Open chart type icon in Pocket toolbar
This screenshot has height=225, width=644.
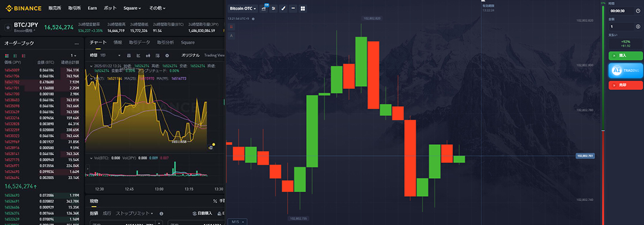[x=263, y=8]
